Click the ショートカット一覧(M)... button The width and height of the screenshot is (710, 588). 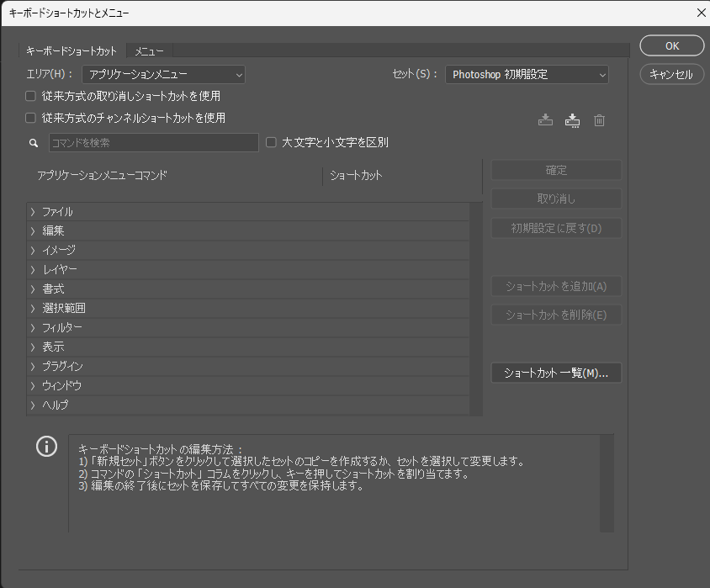(x=556, y=373)
